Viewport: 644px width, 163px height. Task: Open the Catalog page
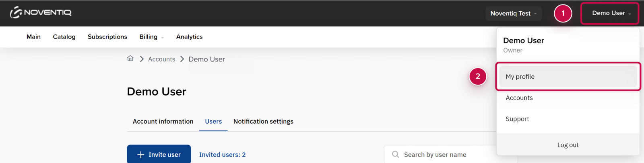pos(64,37)
